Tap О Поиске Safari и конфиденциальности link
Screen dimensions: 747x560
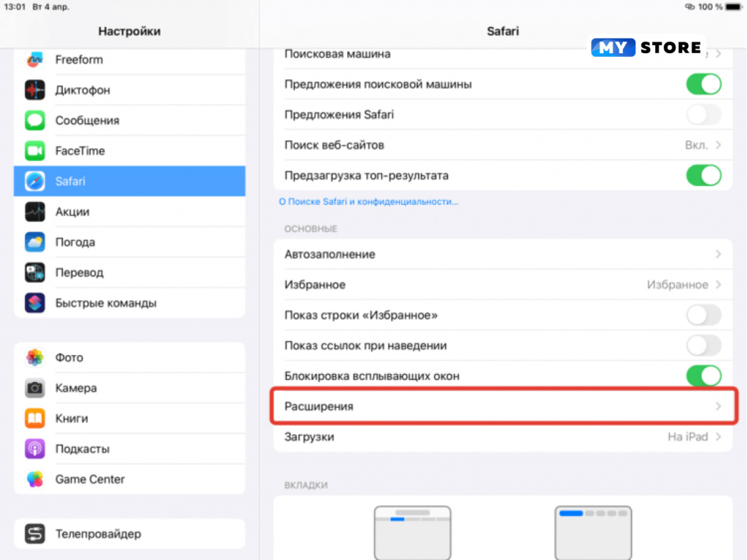coord(367,202)
